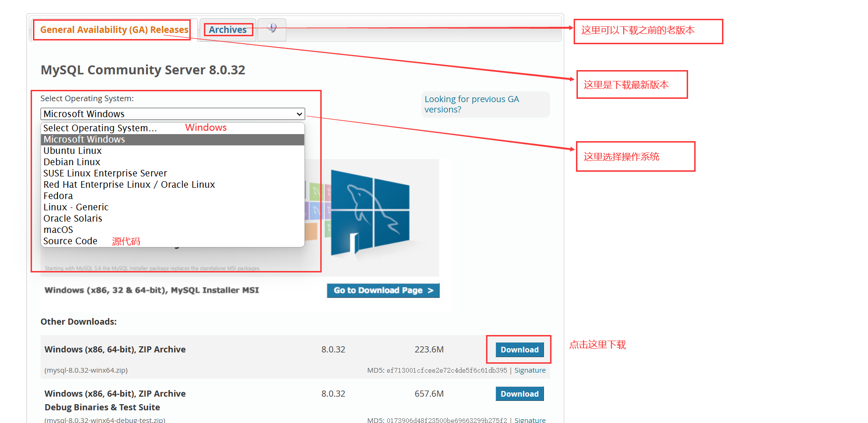Choose Fedora from the OS list
The image size is (868, 423).
(172, 196)
